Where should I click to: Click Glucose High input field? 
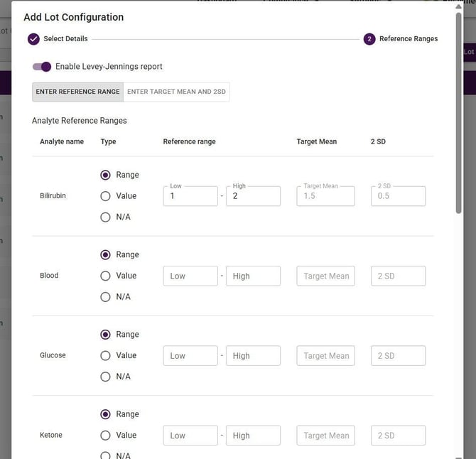[x=253, y=355]
